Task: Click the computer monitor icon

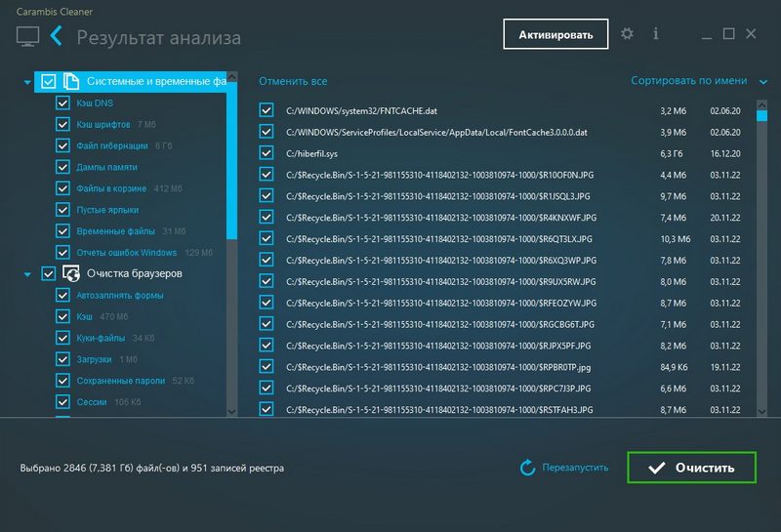Action: pyautogui.click(x=27, y=37)
